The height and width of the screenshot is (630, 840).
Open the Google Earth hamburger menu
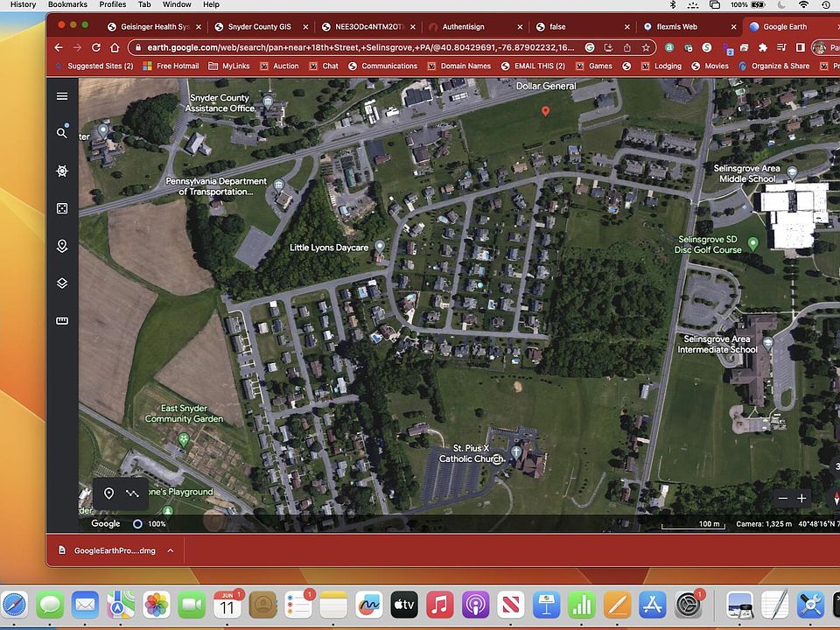[x=62, y=96]
